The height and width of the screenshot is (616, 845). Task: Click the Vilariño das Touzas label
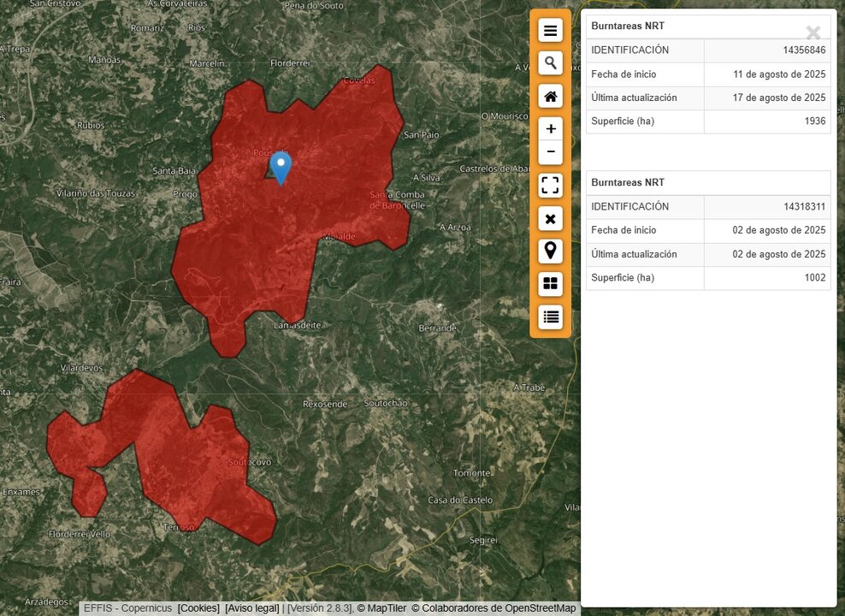tap(96, 193)
